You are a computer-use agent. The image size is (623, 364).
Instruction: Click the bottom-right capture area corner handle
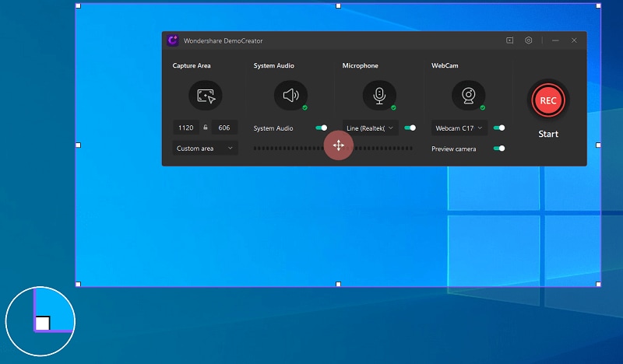pyautogui.click(x=598, y=284)
